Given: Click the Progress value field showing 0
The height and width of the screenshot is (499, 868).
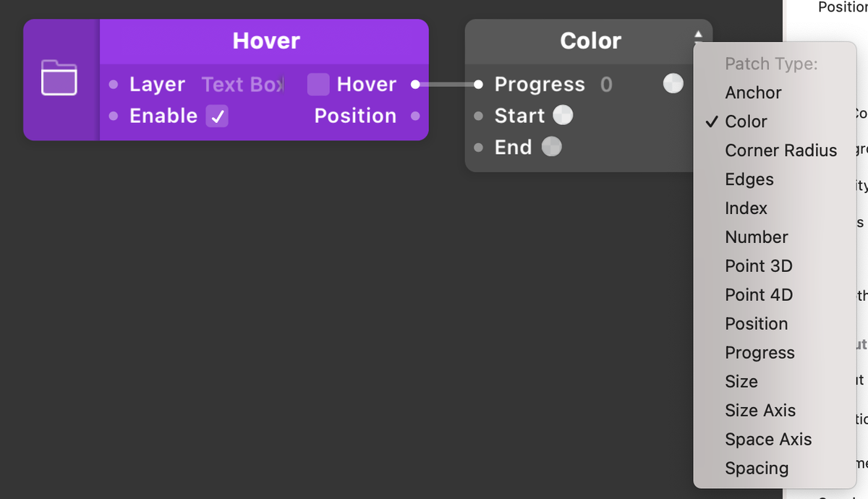Looking at the screenshot, I should tap(606, 85).
